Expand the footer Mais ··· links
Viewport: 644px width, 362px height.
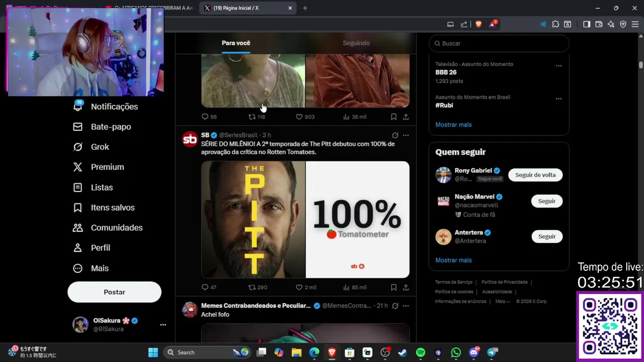503,301
